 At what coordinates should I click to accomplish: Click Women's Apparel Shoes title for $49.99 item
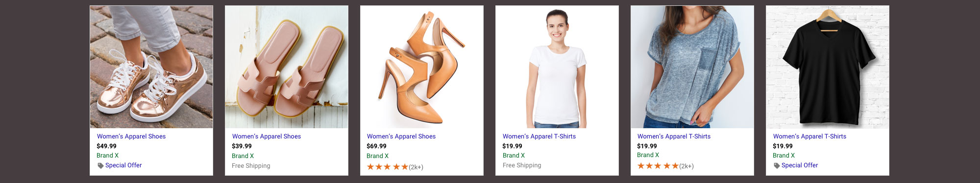[x=131, y=137]
